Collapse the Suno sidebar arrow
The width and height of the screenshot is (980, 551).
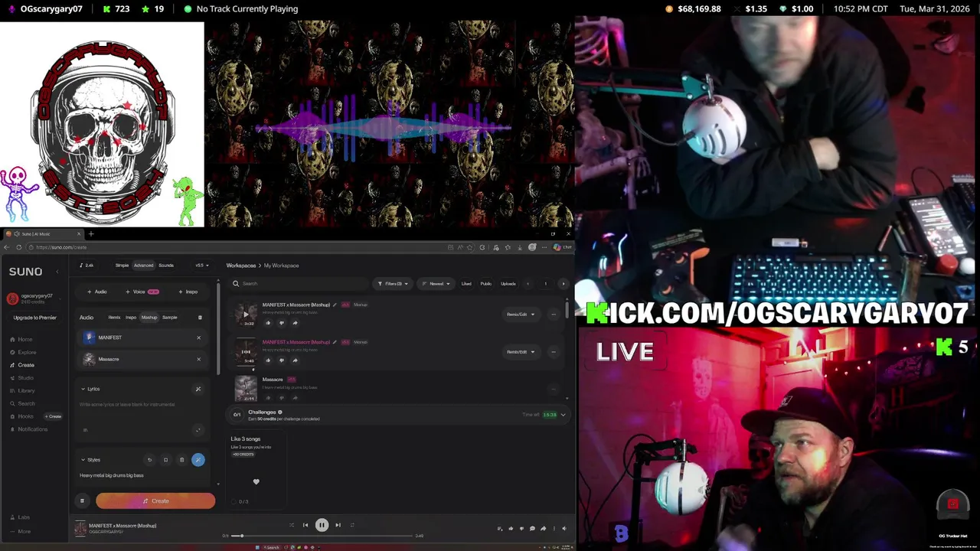[x=57, y=272]
